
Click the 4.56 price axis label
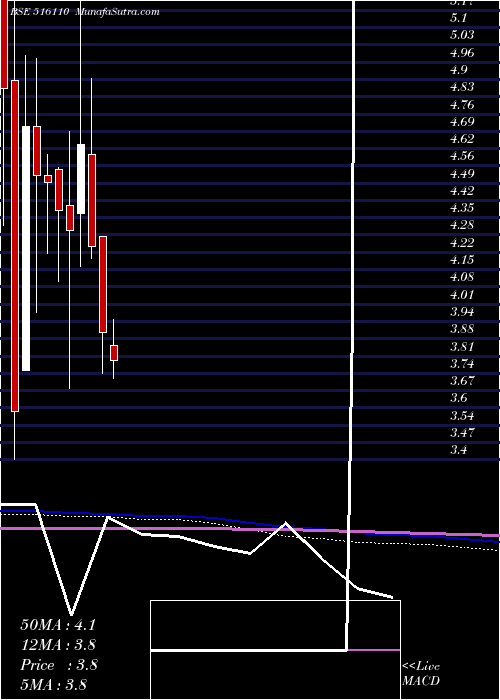[462, 156]
